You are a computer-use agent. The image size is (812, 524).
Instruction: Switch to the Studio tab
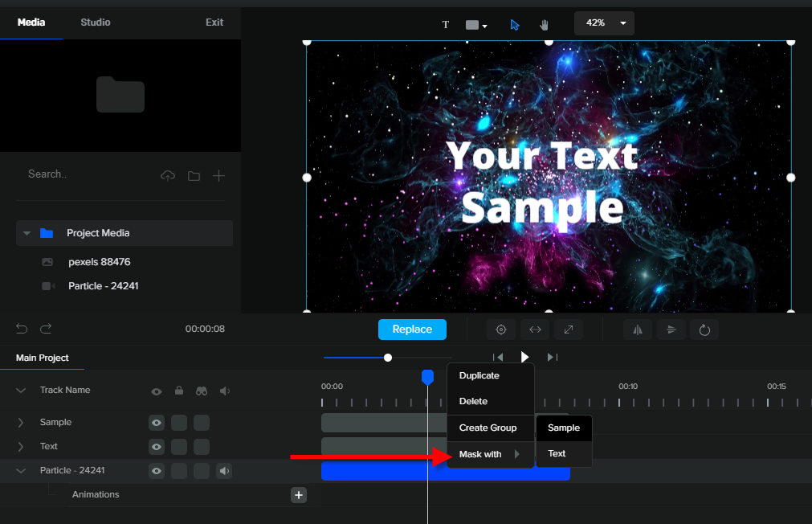pyautogui.click(x=96, y=23)
